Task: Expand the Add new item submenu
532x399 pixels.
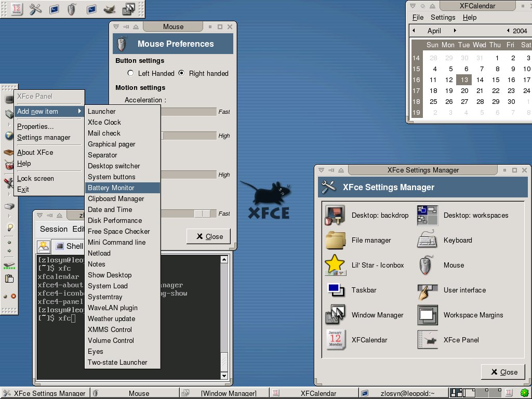Action: tap(49, 111)
